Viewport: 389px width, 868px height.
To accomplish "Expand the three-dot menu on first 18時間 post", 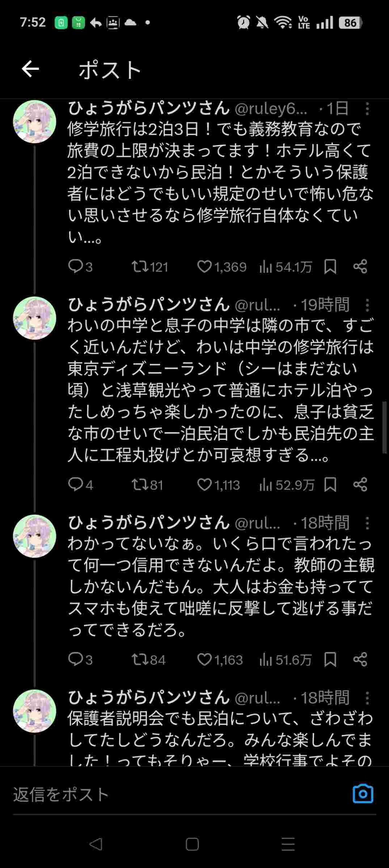I will pyautogui.click(x=367, y=523).
